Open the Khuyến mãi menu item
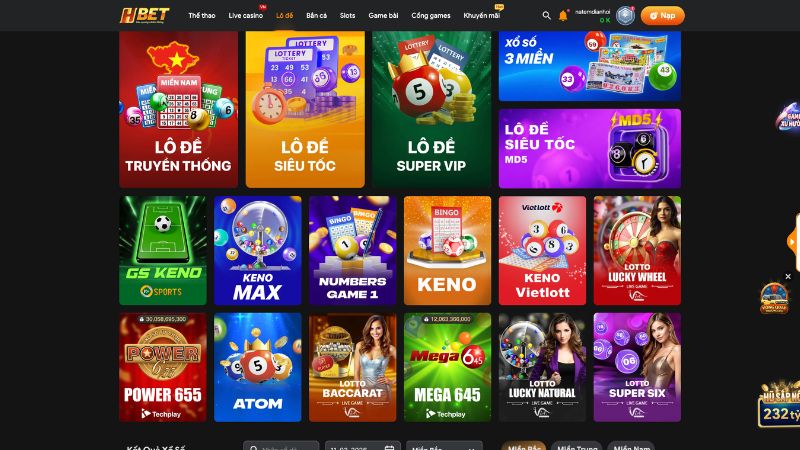This screenshot has width=800, height=450. pos(482,16)
